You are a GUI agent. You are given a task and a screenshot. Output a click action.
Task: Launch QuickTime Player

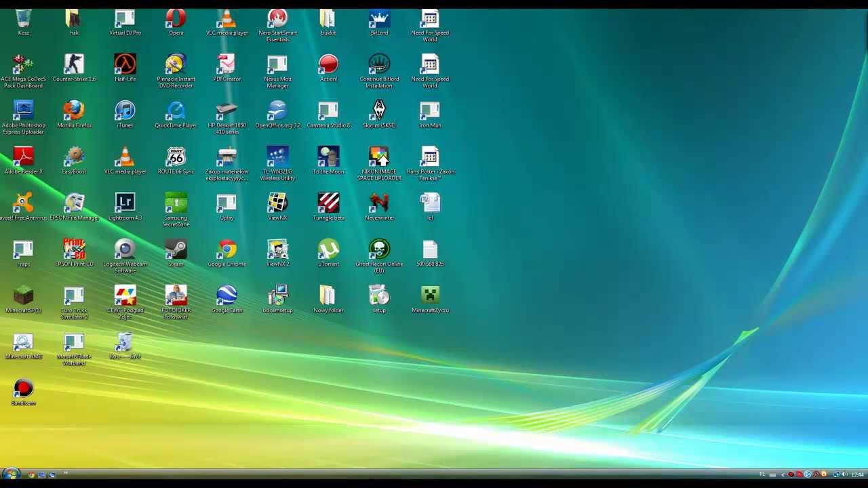tap(176, 114)
